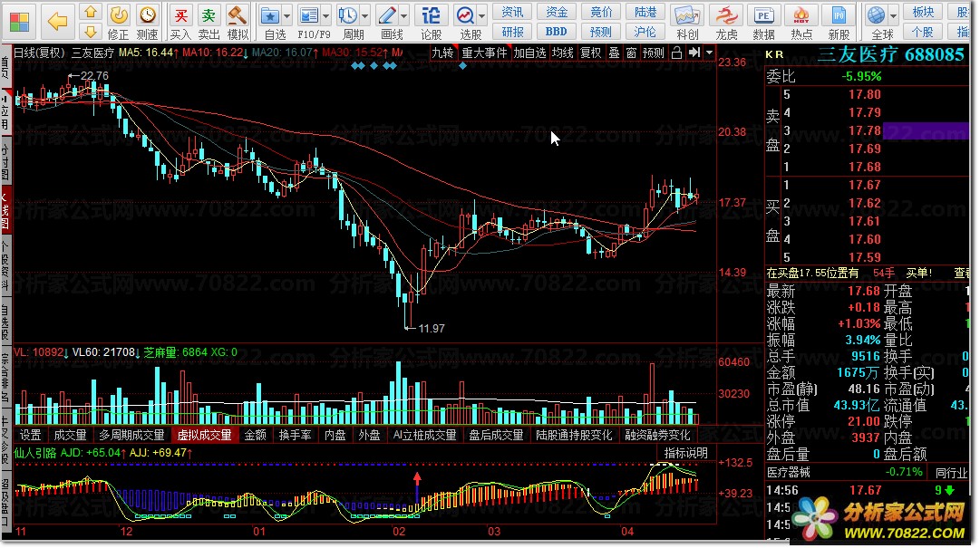Switch to the 成交量 tab
The width and height of the screenshot is (980, 548).
[70, 435]
